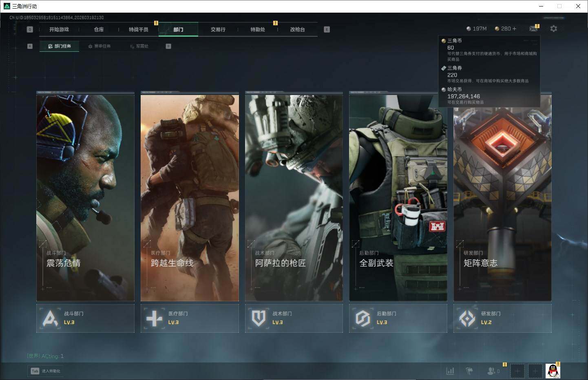Click the 医疗部门 cross icon
588x380 pixels.
coord(154,318)
